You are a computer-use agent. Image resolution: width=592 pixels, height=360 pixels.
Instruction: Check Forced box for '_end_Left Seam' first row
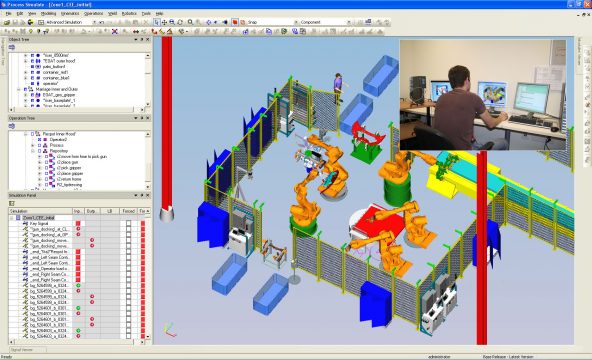pyautogui.click(x=128, y=257)
